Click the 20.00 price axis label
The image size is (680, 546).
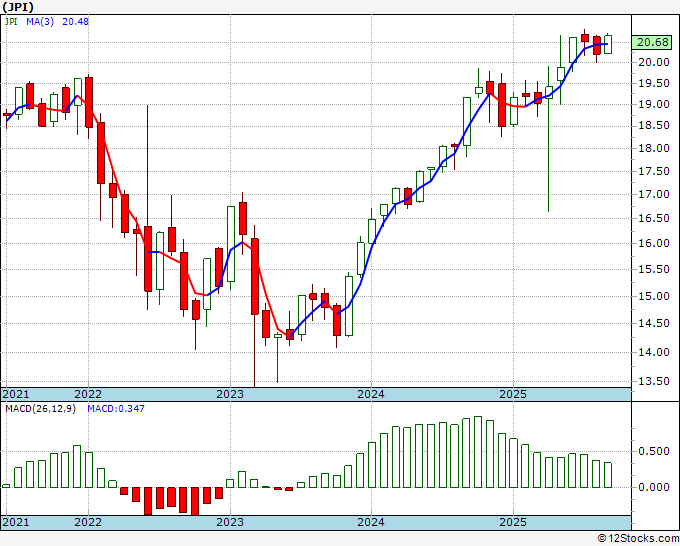tap(654, 62)
